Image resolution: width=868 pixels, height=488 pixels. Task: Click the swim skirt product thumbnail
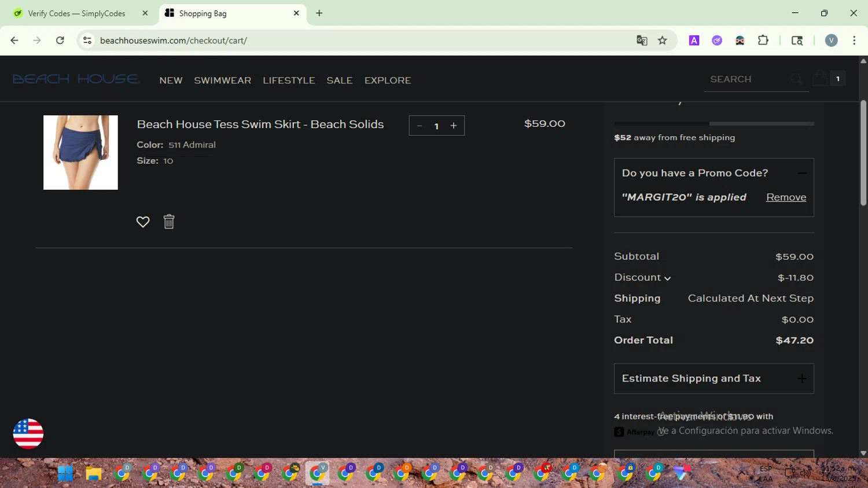click(x=80, y=152)
